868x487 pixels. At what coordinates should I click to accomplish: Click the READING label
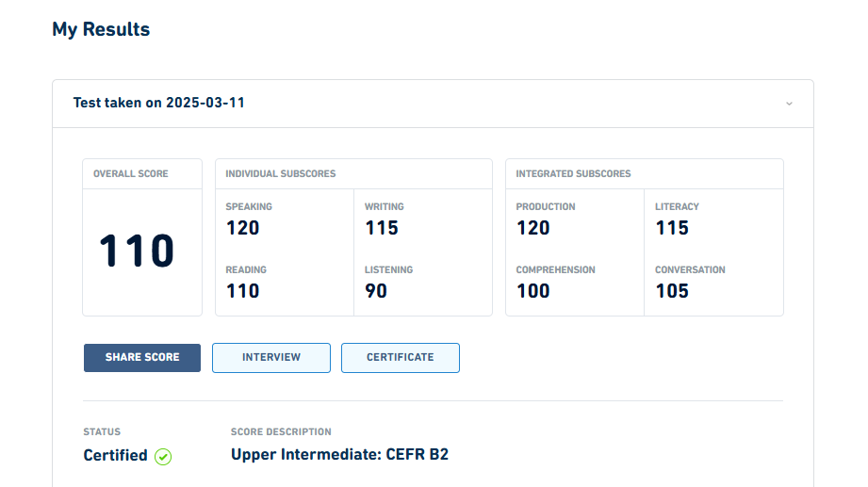246,270
